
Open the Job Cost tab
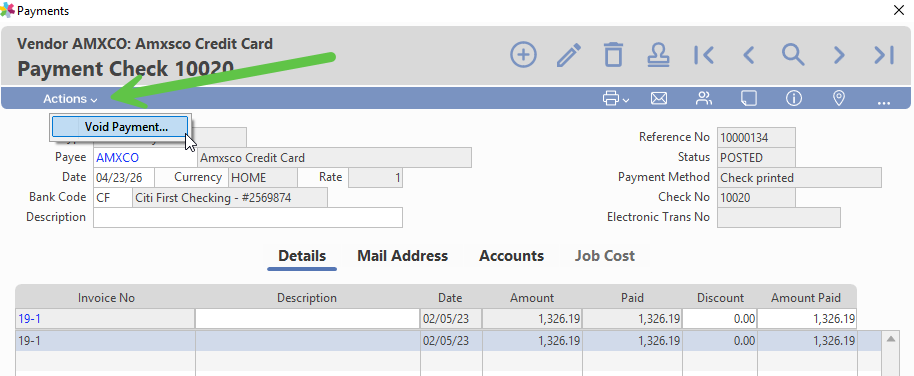click(x=604, y=256)
